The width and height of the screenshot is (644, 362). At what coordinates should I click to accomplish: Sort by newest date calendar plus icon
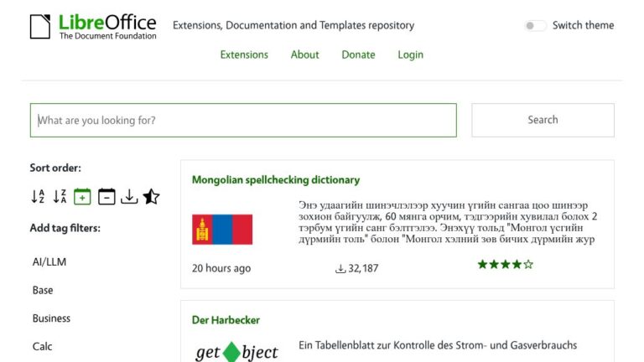(82, 197)
